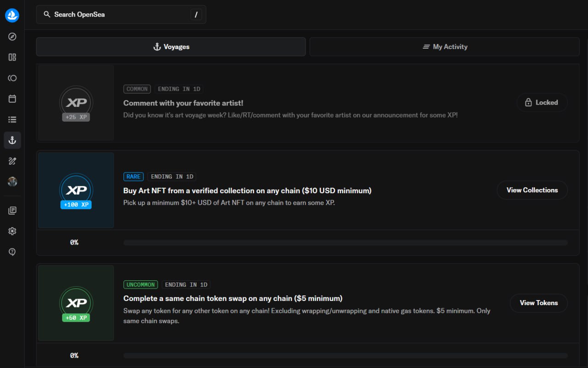Click the +25 XP badge thumbnail
This screenshot has width=588, height=368.
pos(76,103)
